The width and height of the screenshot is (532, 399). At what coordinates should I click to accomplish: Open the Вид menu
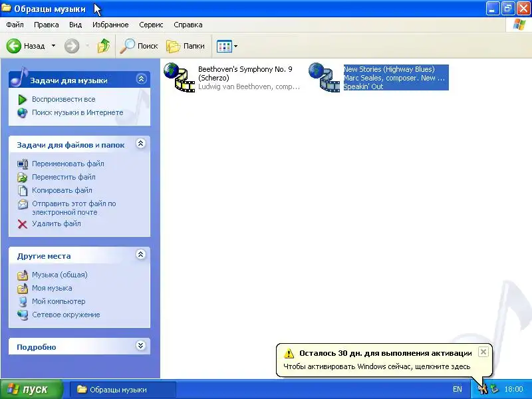click(x=75, y=25)
